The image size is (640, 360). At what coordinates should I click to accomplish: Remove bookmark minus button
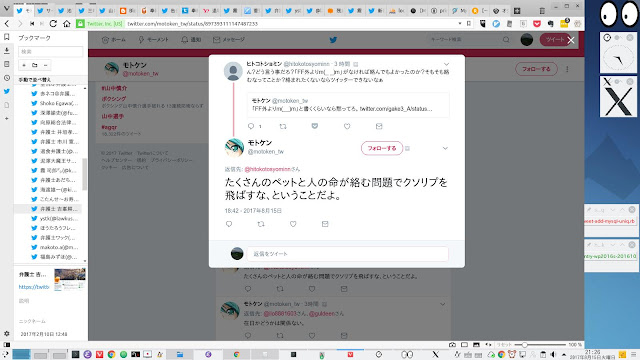point(45,65)
